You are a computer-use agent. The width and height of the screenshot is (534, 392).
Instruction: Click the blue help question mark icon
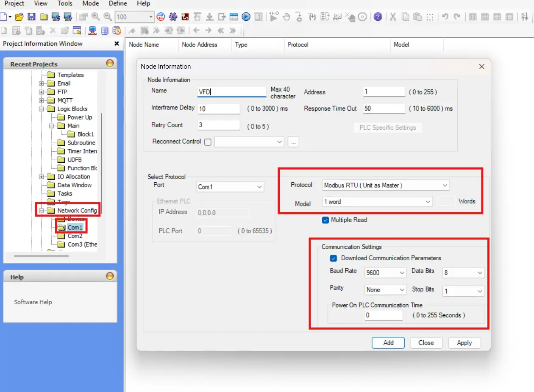(378, 17)
